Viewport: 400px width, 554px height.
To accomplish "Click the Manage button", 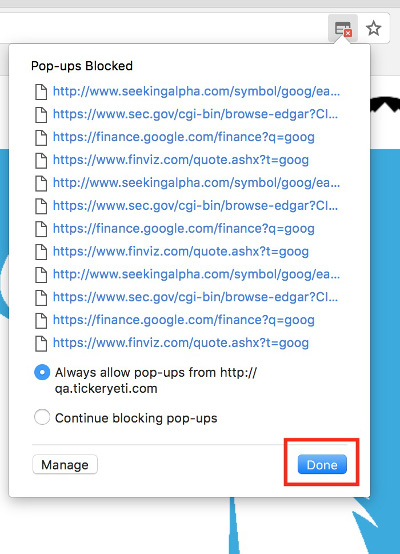I will pos(65,465).
